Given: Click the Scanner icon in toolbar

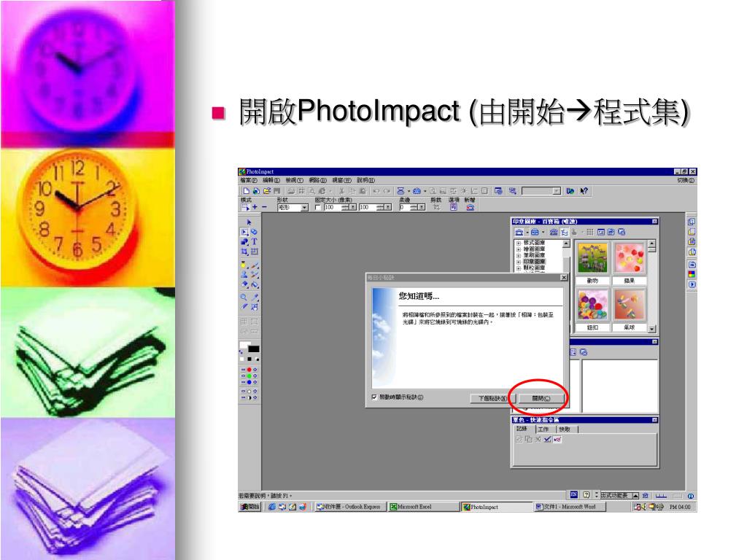Looking at the screenshot, I should 400,191.
